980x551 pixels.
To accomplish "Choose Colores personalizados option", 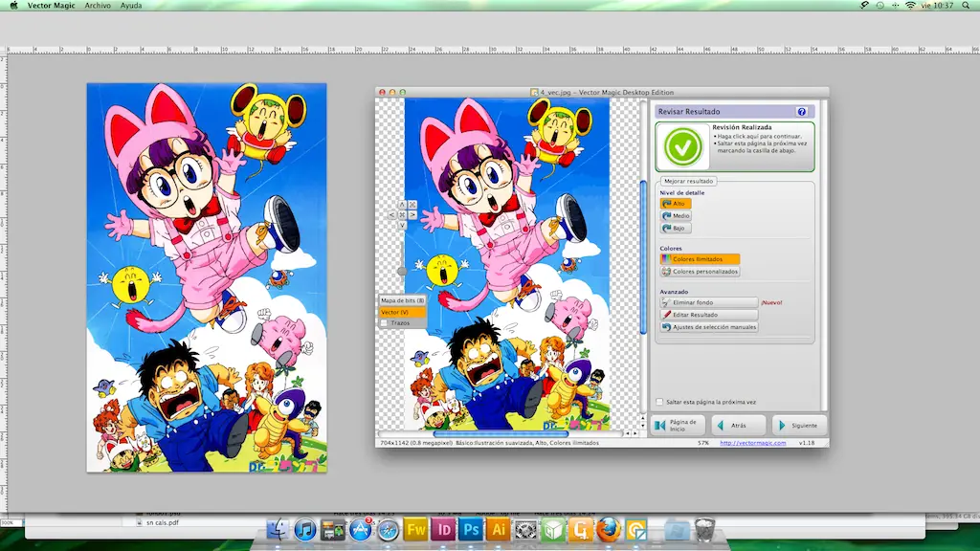I will tap(700, 272).
